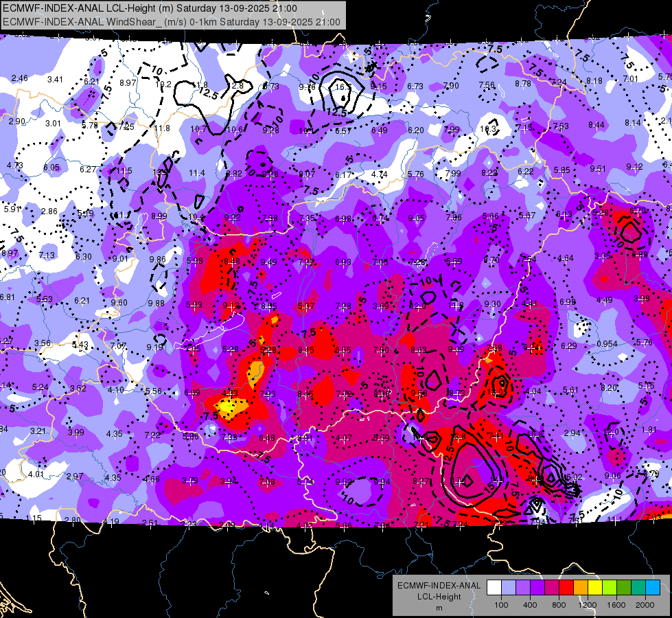
Task: Click the map value 0.954
Action: tap(607, 344)
